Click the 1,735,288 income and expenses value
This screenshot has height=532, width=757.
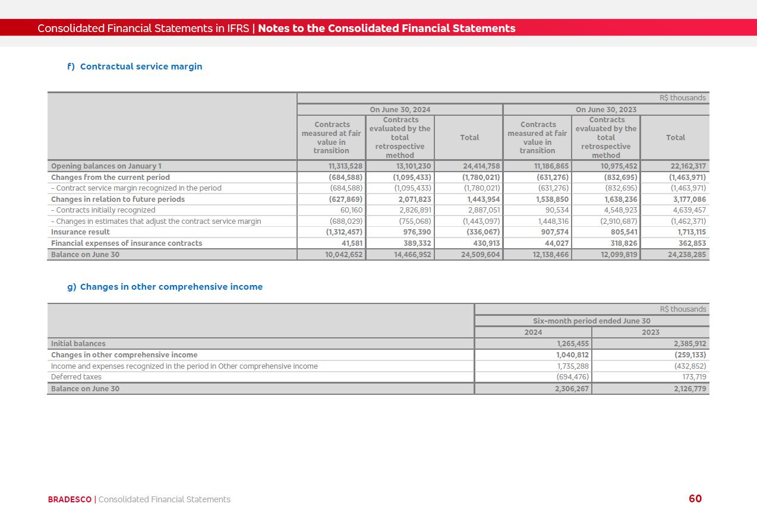572,366
